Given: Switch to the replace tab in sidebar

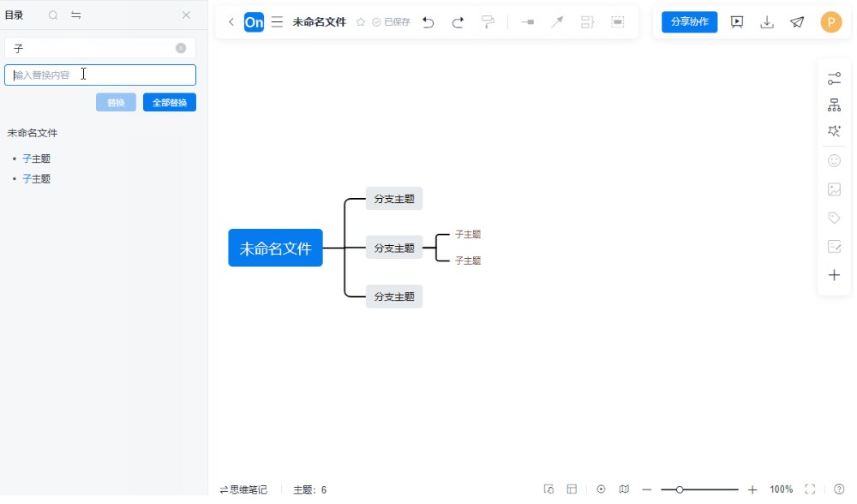Looking at the screenshot, I should pos(76,15).
